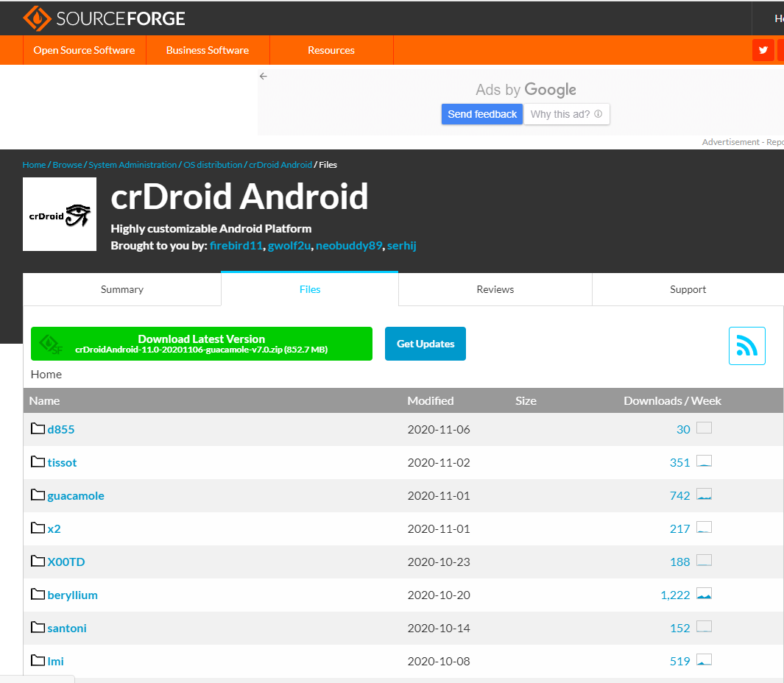Image resolution: width=784 pixels, height=683 pixels.
Task: View d855 weekly downloads sparkline chart
Action: [x=704, y=428]
